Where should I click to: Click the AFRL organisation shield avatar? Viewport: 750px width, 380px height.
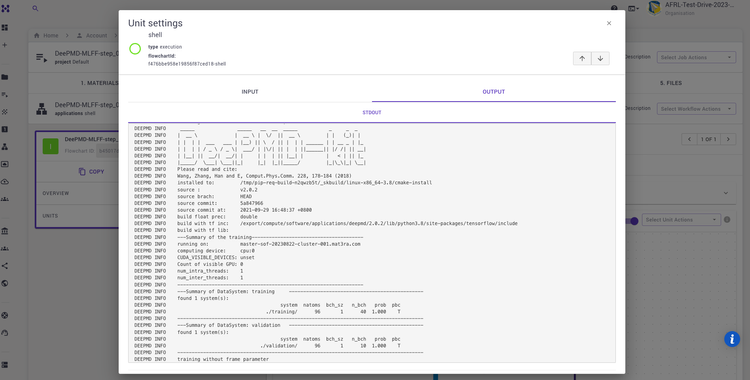click(x=654, y=8)
